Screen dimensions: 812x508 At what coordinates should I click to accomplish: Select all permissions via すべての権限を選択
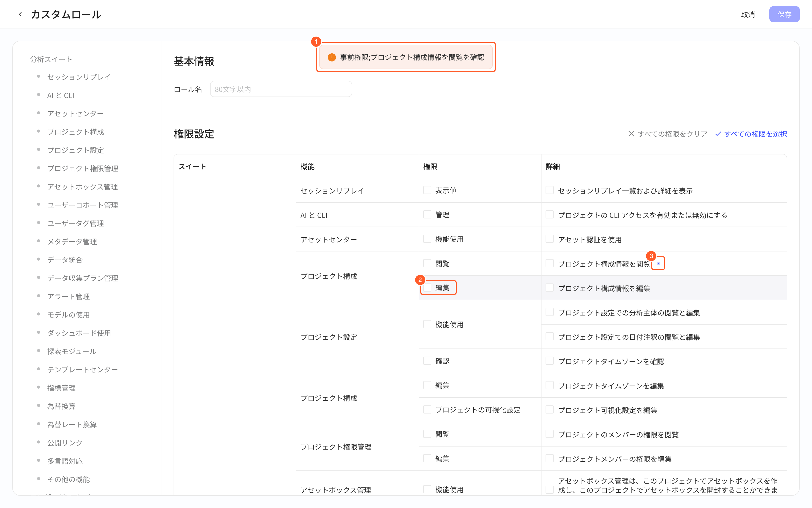(x=751, y=134)
